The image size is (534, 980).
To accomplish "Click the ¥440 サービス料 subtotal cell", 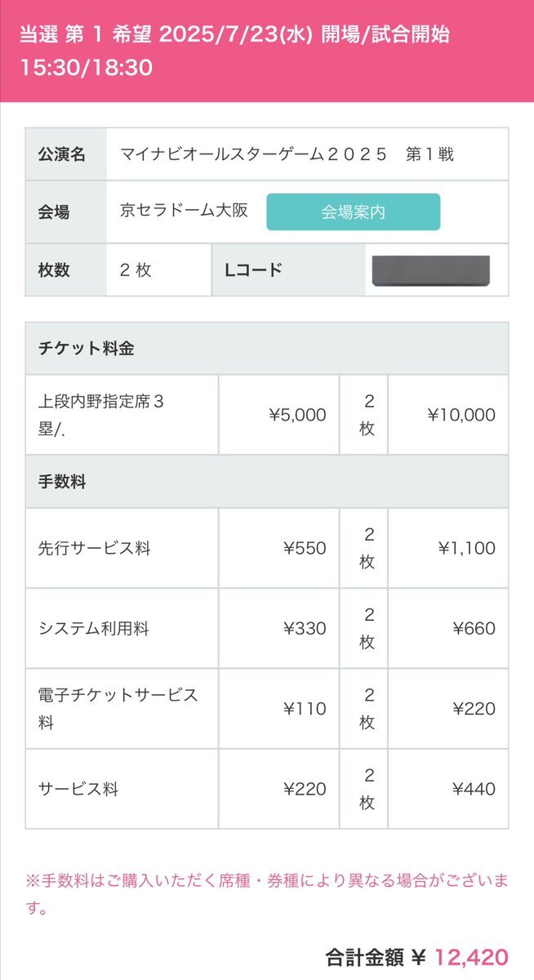I will tap(448, 789).
